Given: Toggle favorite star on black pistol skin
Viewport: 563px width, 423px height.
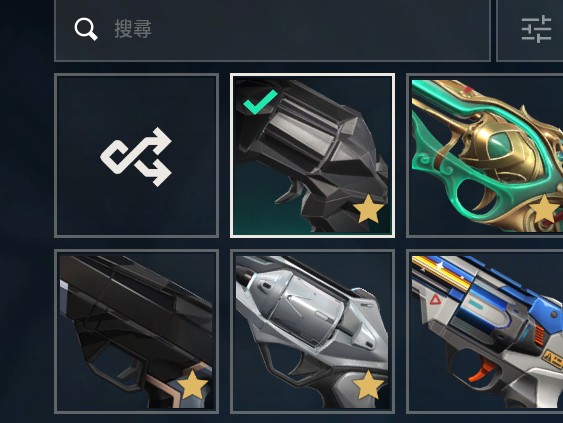Looking at the screenshot, I should (x=192, y=385).
